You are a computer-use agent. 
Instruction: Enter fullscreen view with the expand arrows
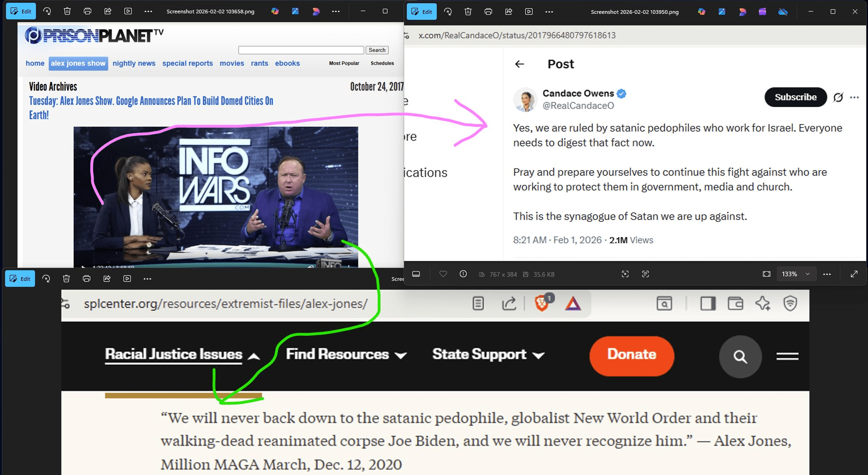854,274
